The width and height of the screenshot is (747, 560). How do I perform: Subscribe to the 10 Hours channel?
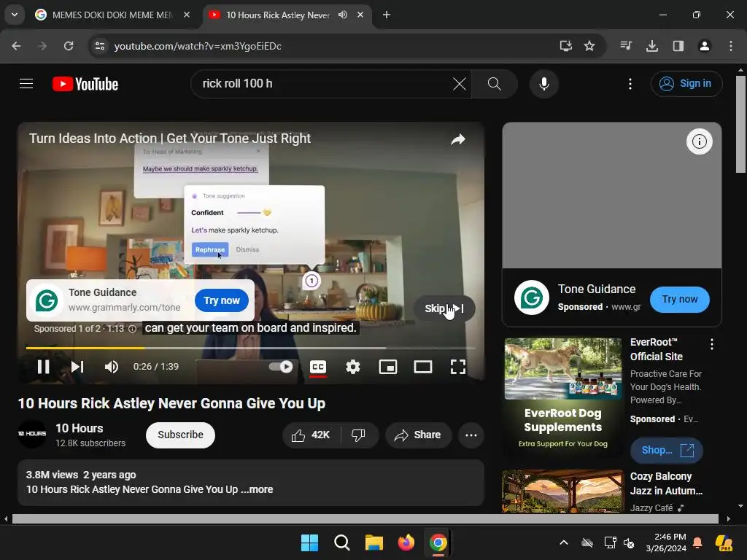click(180, 435)
